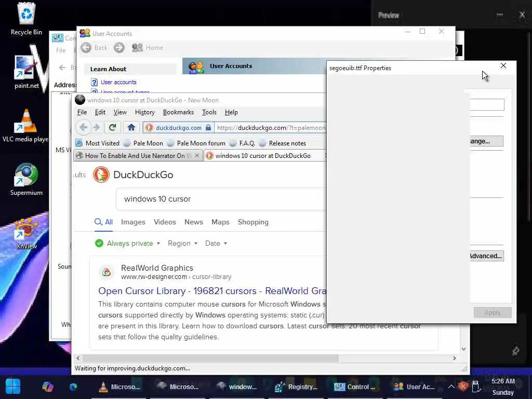Click the windows 10 cursor search box
532x399 pixels.
pyautogui.click(x=220, y=199)
